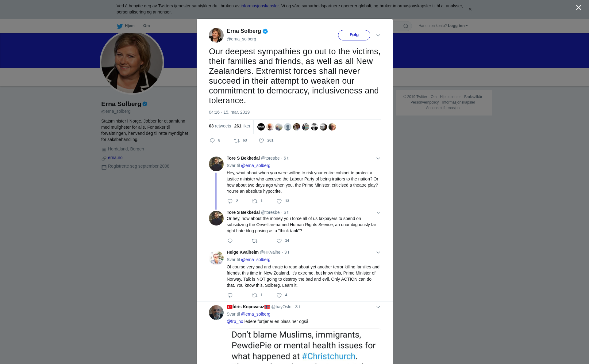Click the reply icon under the main tweet
This screenshot has width=589, height=364.
212,141
